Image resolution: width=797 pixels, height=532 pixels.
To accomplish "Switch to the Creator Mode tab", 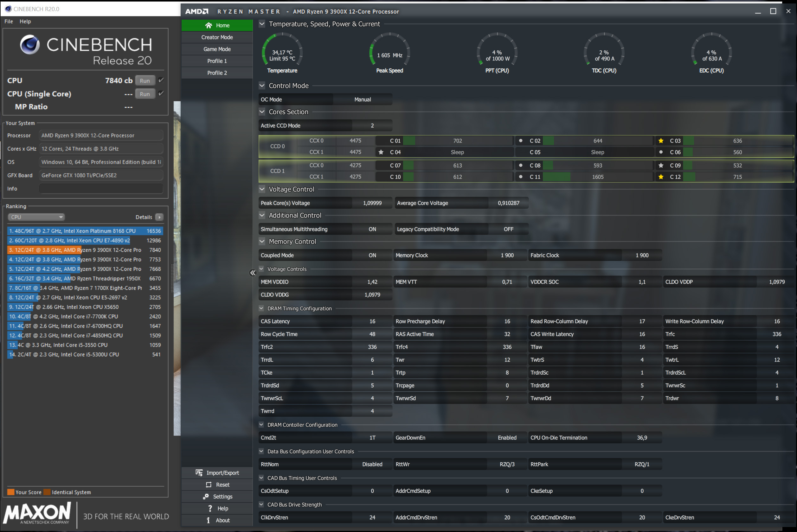I will click(217, 37).
